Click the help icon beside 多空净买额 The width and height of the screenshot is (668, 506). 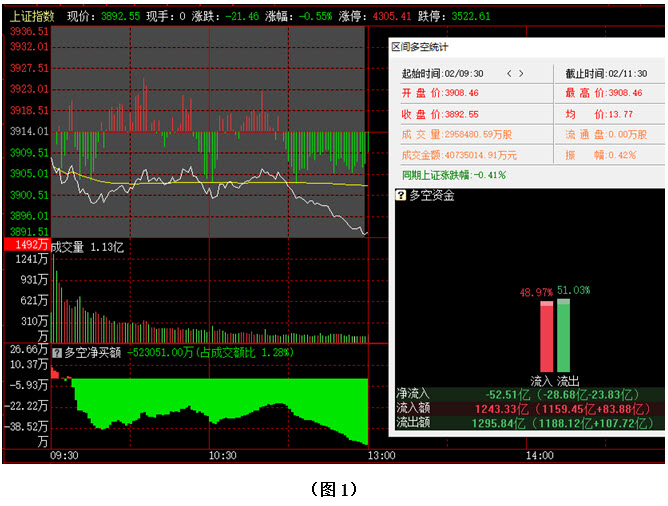click(x=57, y=352)
